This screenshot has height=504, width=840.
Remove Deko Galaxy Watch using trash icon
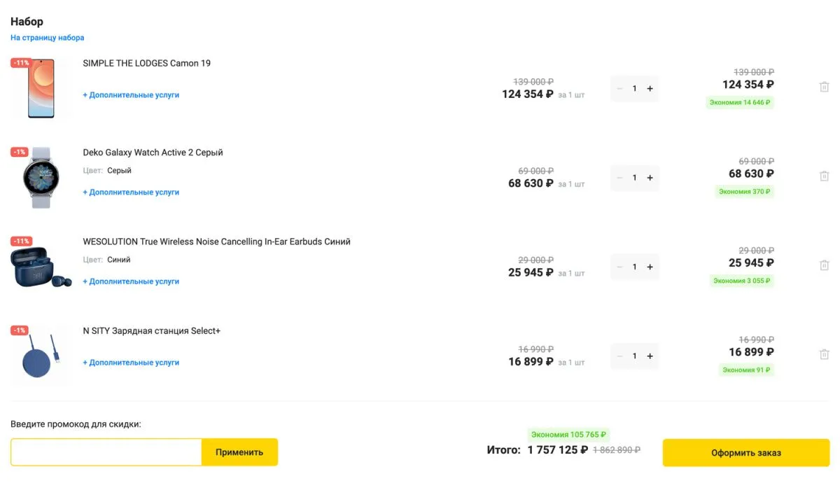[x=824, y=176]
